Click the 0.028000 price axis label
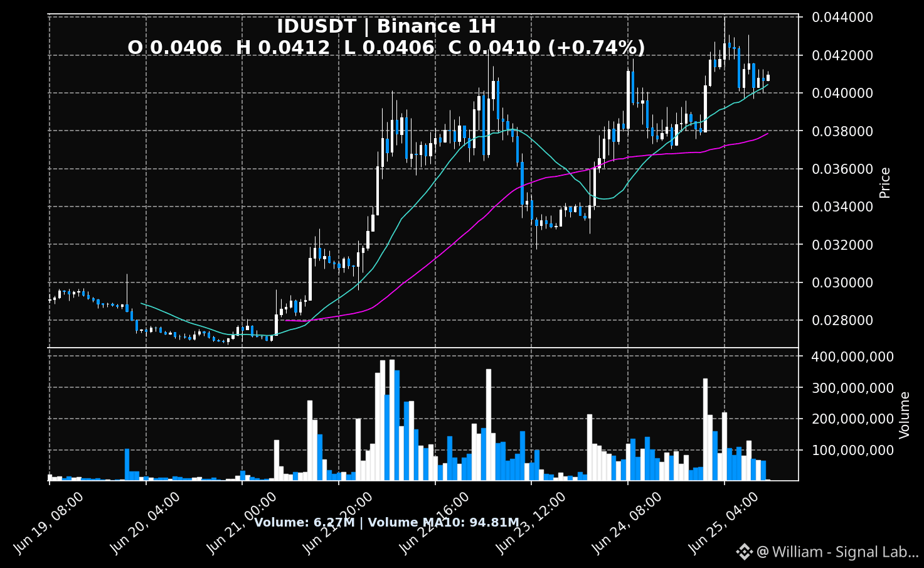 pos(842,321)
